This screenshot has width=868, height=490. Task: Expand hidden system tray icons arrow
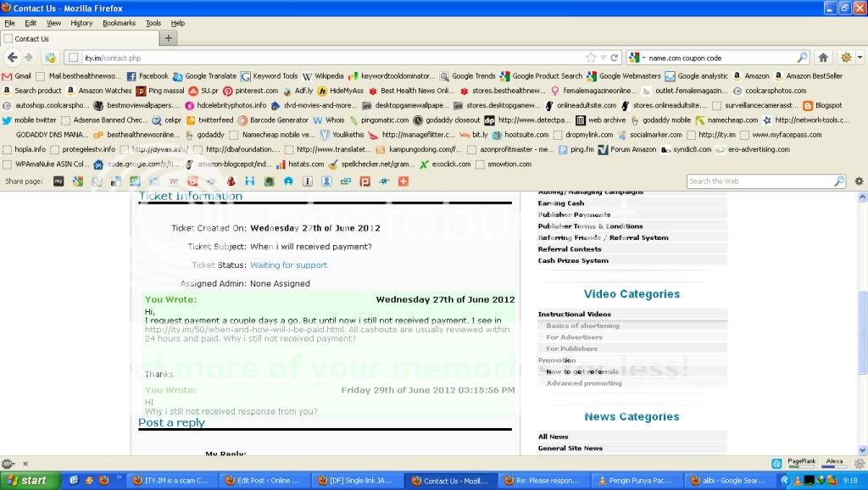tap(785, 481)
